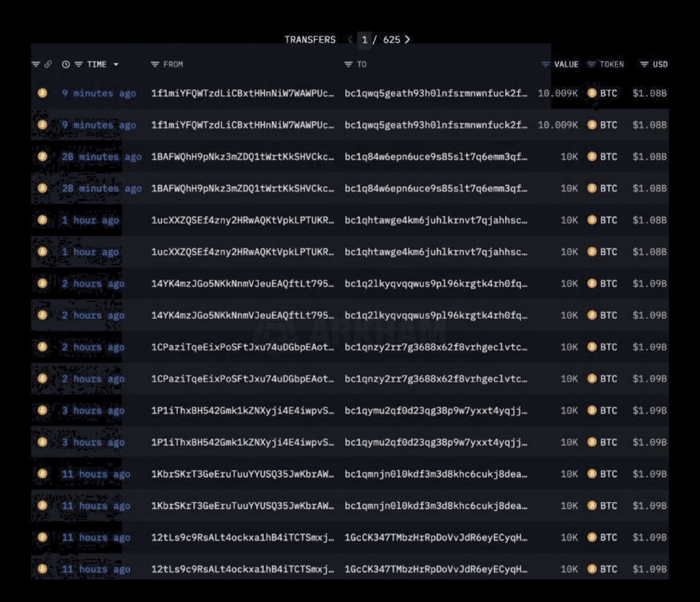Viewport: 700px width, 602px height.
Task: Open the USD column filter
Action: [x=644, y=64]
